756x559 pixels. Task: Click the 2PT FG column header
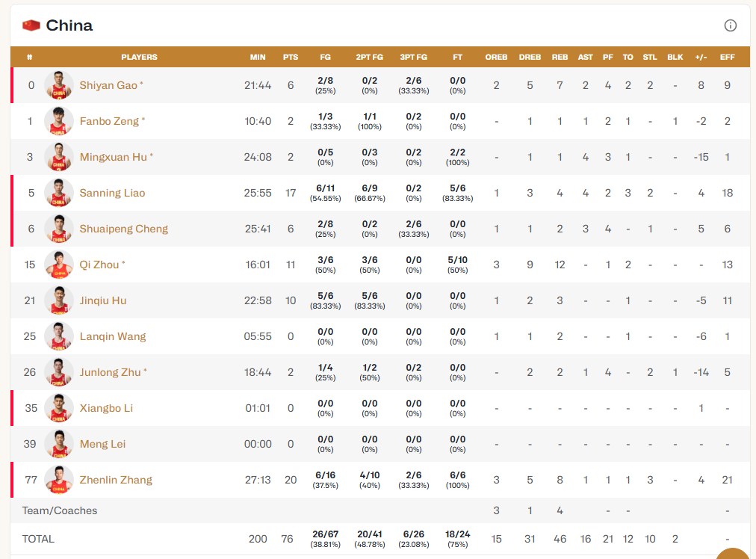(x=370, y=57)
